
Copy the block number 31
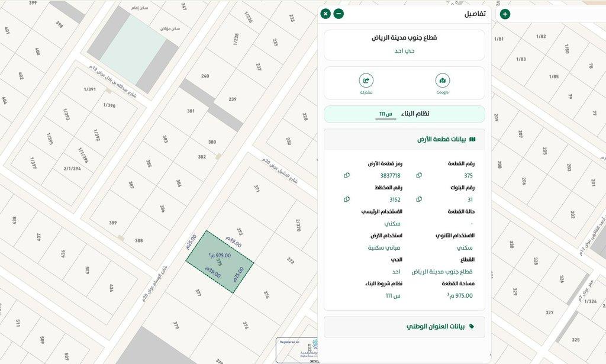click(419, 199)
